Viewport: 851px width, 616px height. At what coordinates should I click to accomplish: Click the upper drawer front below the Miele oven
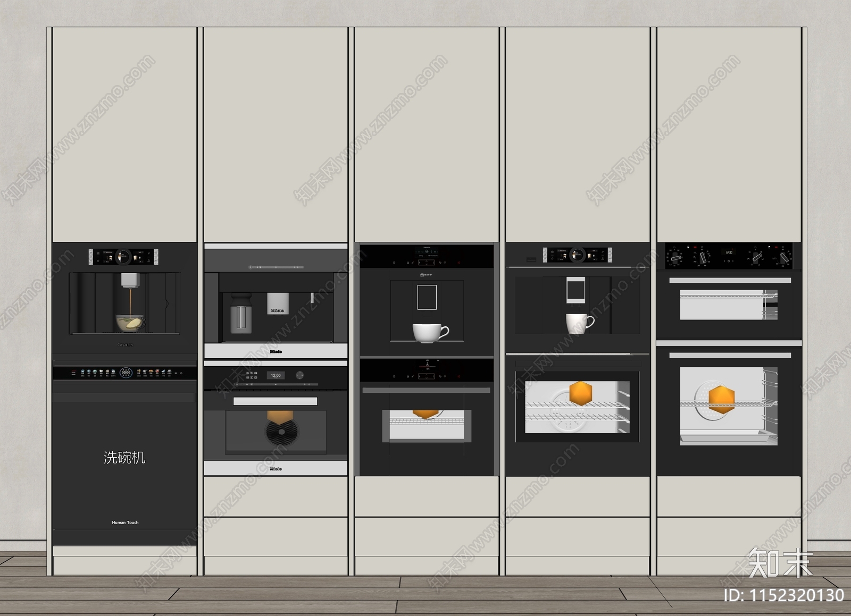(276, 497)
